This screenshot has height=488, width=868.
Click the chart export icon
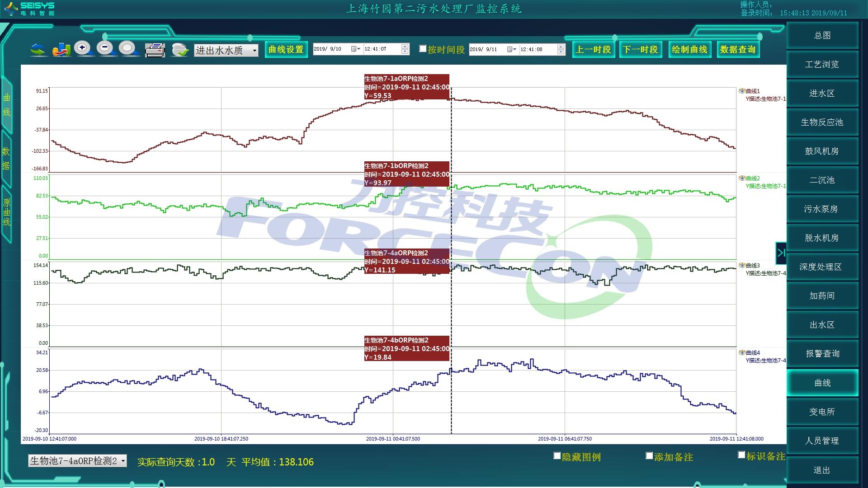click(61, 50)
